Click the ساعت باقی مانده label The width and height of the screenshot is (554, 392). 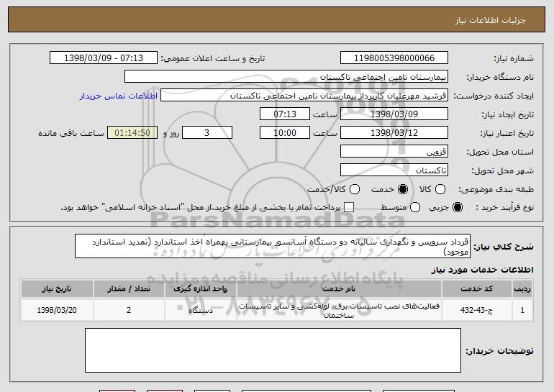pos(71,133)
